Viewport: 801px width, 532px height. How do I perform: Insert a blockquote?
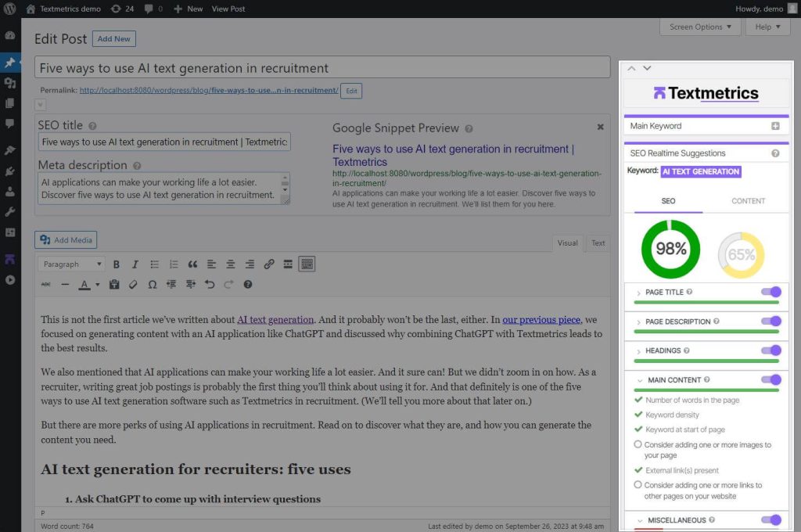pos(192,264)
